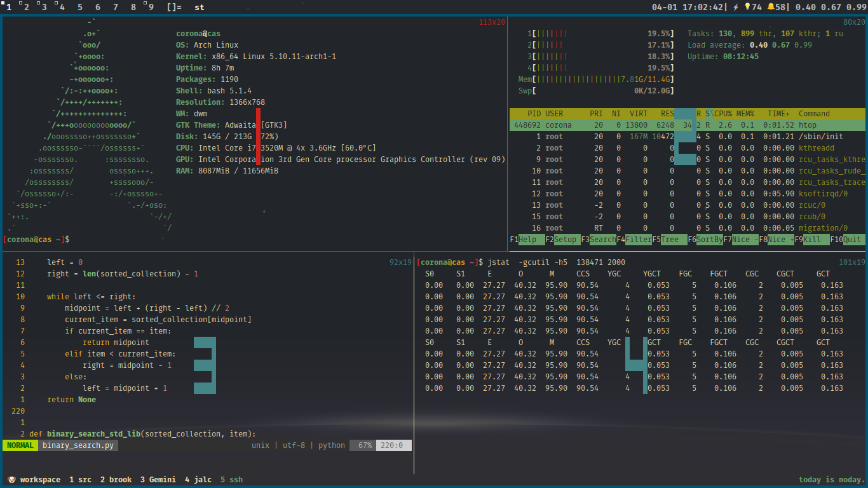The width and height of the screenshot is (868, 488).
Task: Click the tmux workspace session name
Action: point(40,480)
